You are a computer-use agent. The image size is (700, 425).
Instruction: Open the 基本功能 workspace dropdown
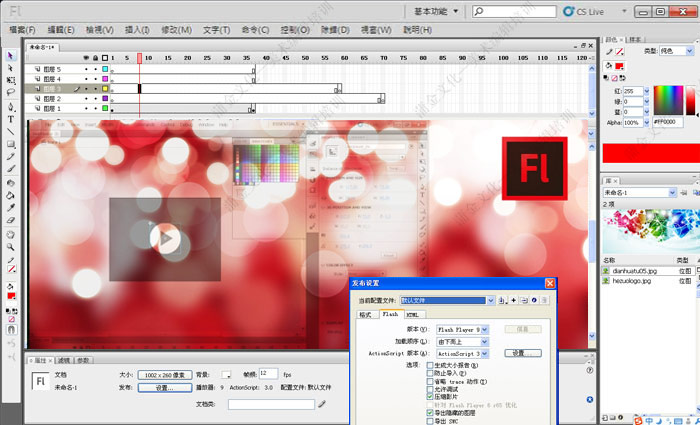click(x=436, y=12)
